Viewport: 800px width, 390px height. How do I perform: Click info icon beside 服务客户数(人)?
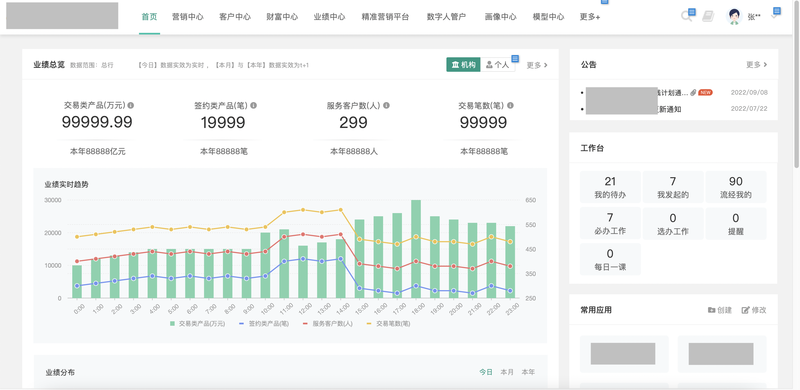pos(386,105)
